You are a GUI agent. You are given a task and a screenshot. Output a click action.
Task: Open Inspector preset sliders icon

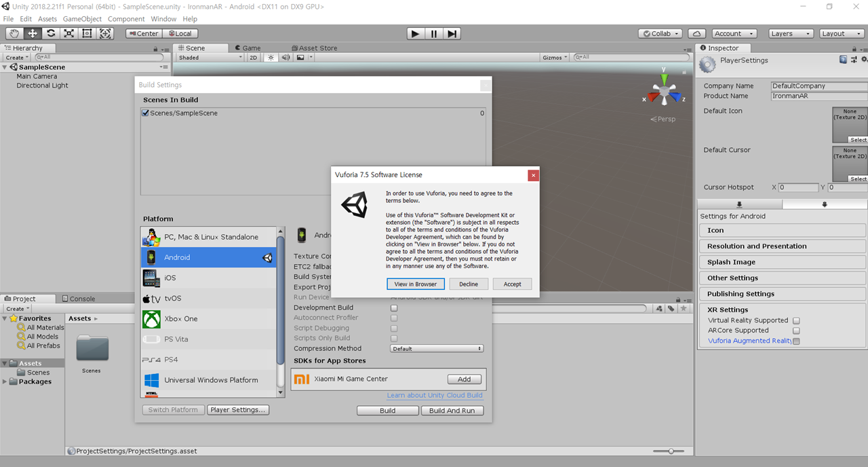click(852, 60)
